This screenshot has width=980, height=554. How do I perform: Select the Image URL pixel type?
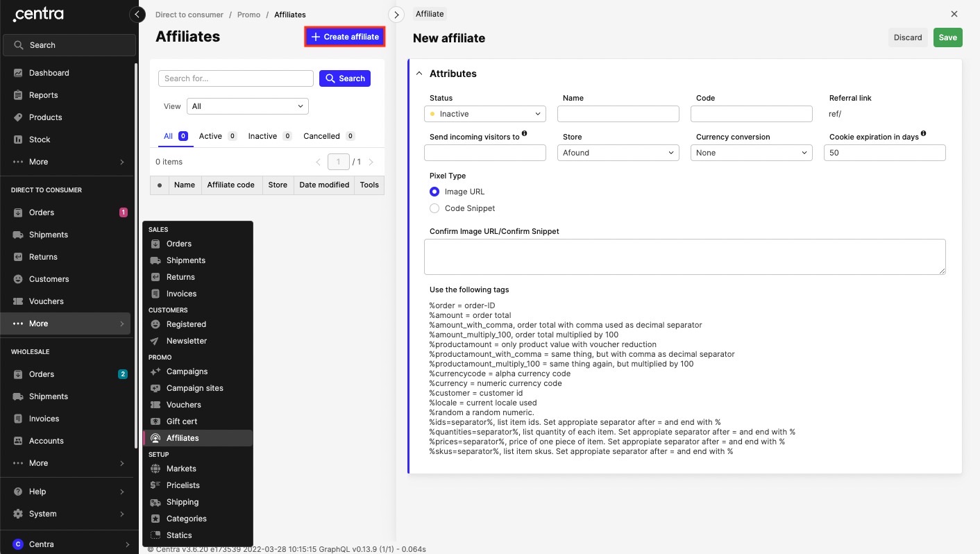(434, 192)
